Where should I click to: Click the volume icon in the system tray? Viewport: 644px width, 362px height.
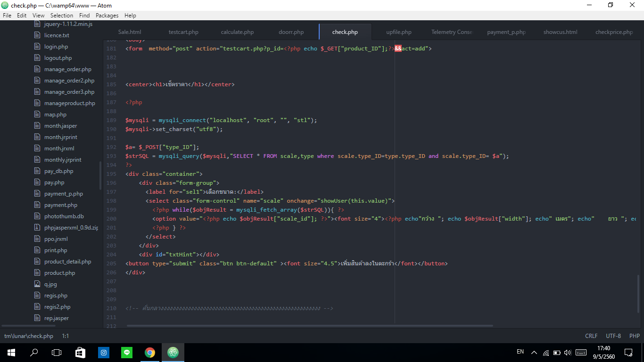568,353
